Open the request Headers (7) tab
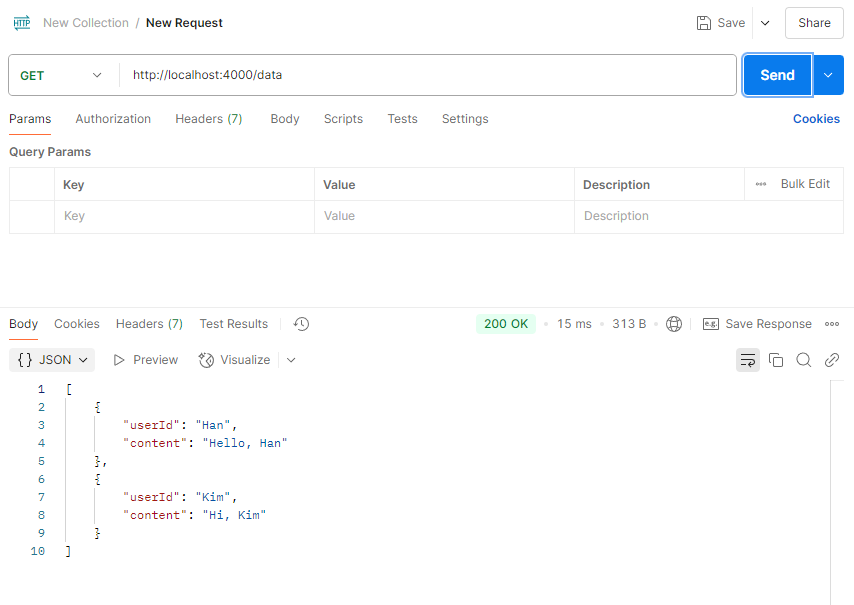The height and width of the screenshot is (605, 854). pyautogui.click(x=209, y=119)
